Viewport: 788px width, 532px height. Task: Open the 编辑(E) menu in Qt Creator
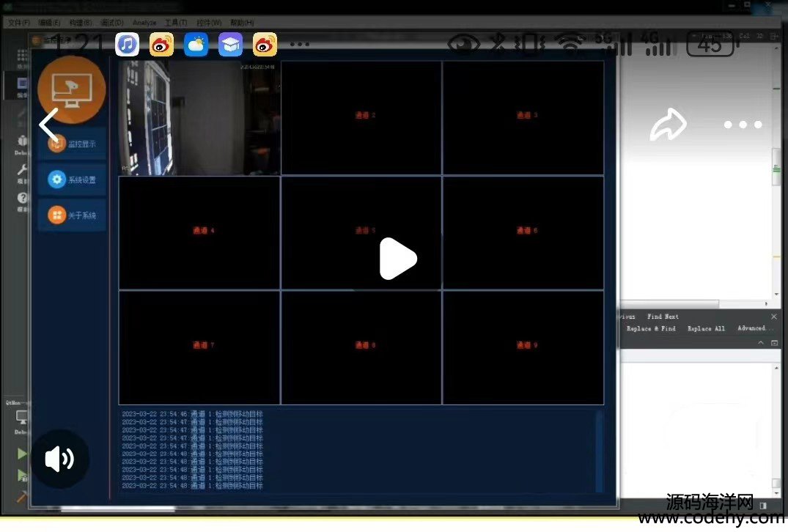coord(49,23)
